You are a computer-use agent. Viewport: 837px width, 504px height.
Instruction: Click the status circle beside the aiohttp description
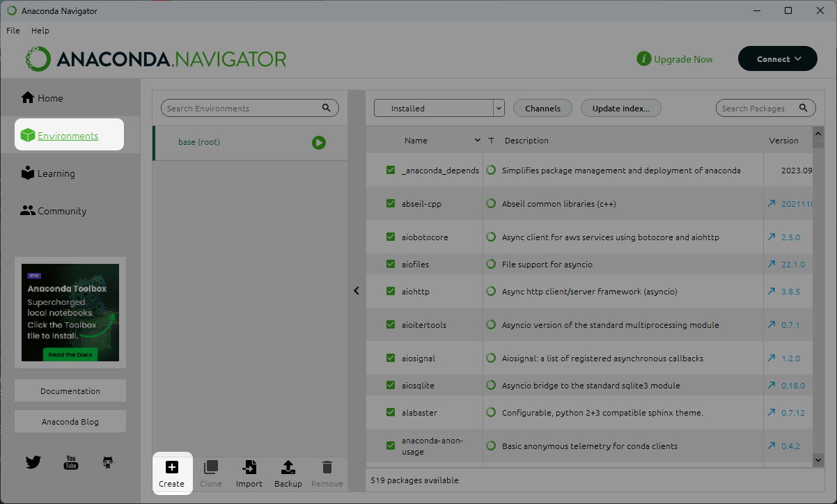491,292
